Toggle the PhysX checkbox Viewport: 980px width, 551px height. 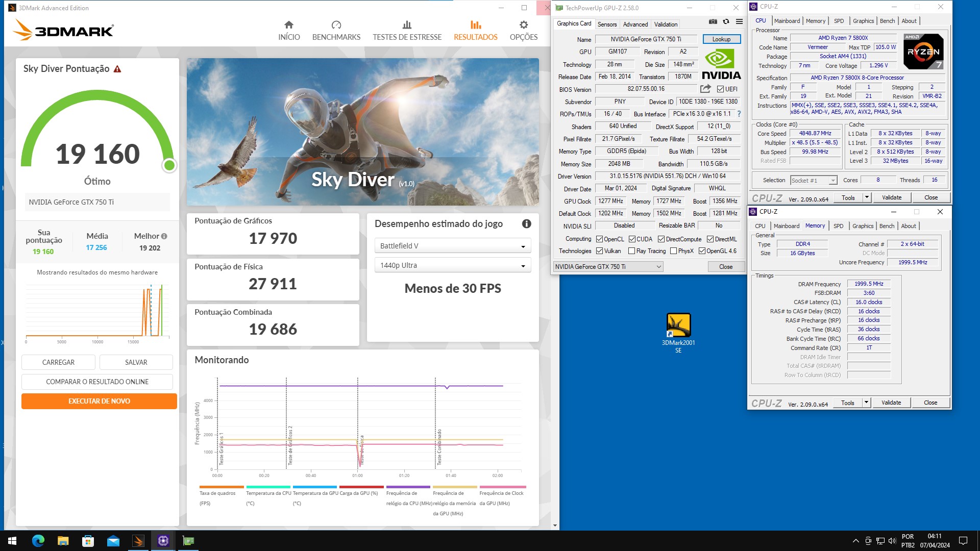(673, 251)
